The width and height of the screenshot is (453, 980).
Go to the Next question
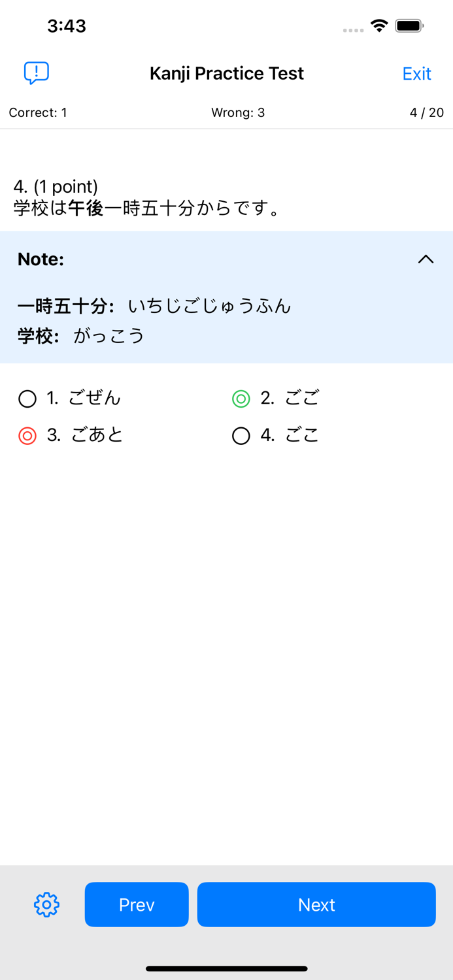(316, 904)
